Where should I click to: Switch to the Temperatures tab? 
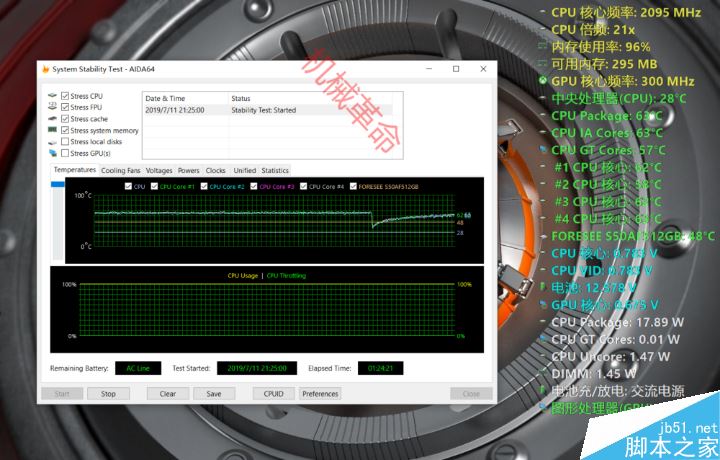tap(74, 170)
